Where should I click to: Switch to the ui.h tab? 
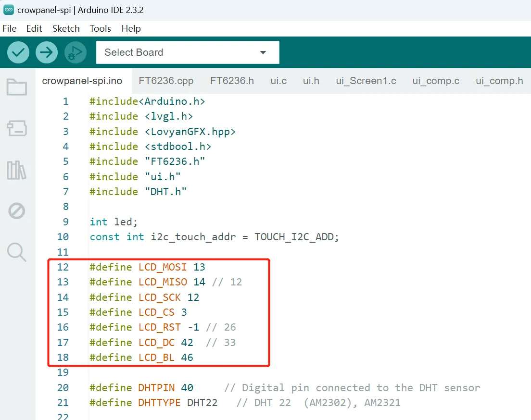click(311, 81)
